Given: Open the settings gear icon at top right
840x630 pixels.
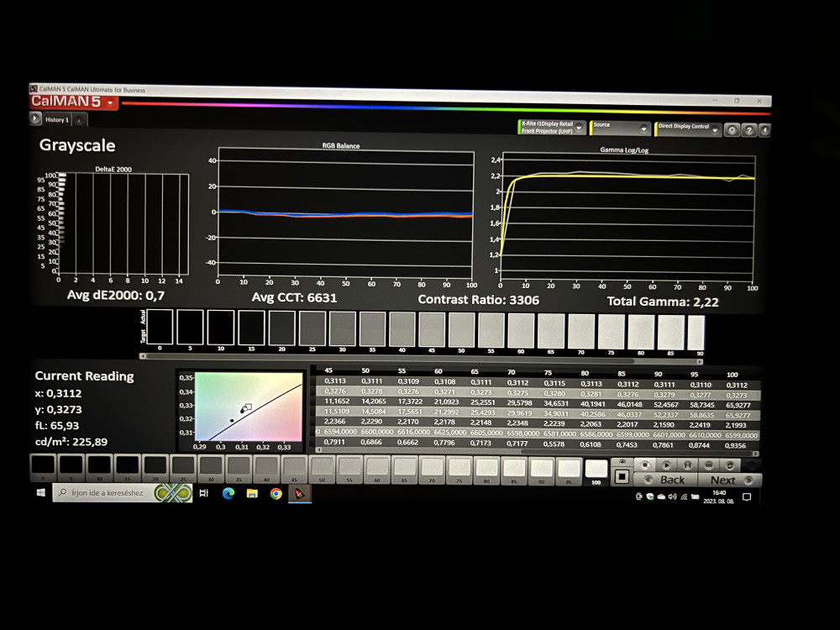Looking at the screenshot, I should [x=732, y=130].
